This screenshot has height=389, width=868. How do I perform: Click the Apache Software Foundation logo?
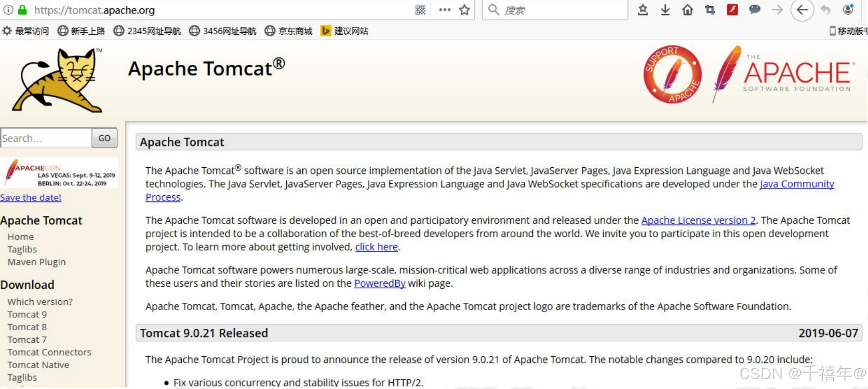(x=783, y=74)
